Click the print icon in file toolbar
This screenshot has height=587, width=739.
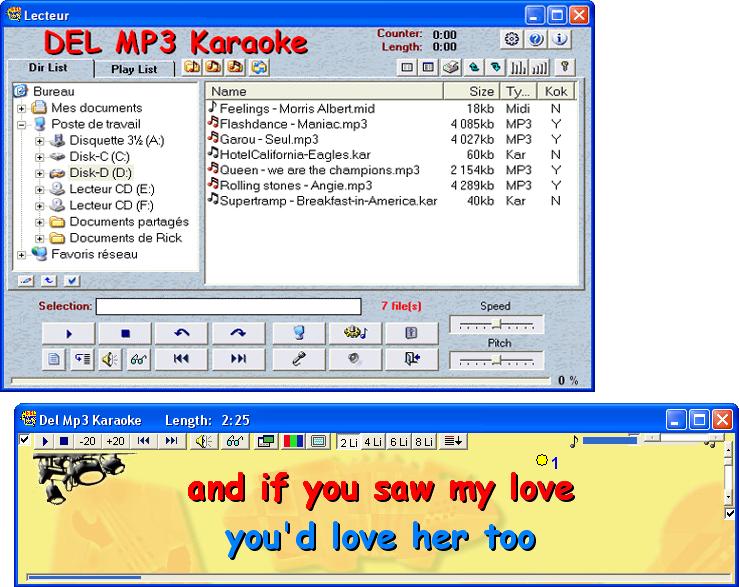pyautogui.click(x=451, y=67)
